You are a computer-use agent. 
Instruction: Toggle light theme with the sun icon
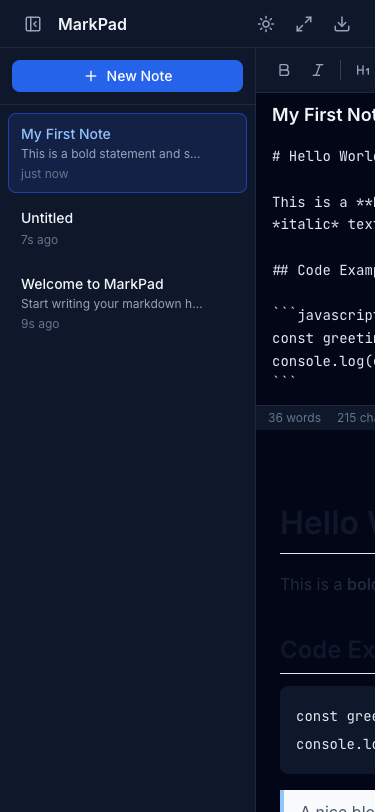(266, 24)
